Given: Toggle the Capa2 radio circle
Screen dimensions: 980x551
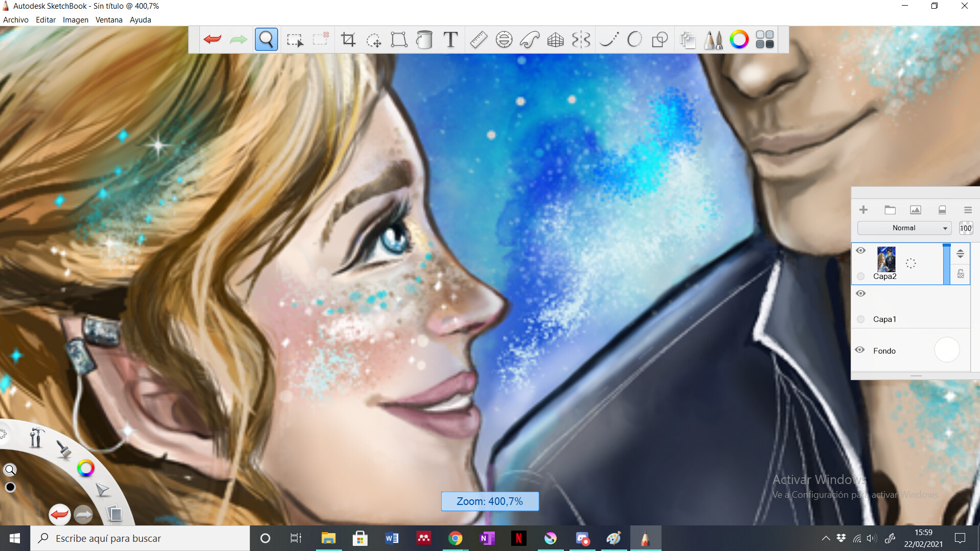Looking at the screenshot, I should point(861,276).
